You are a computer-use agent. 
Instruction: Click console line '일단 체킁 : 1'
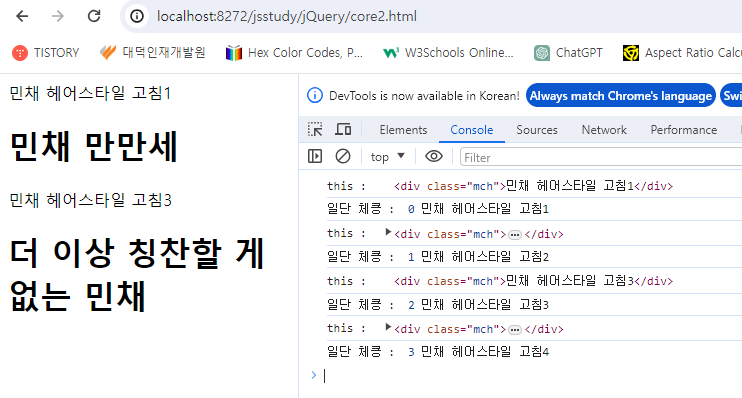pyautogui.click(x=438, y=256)
